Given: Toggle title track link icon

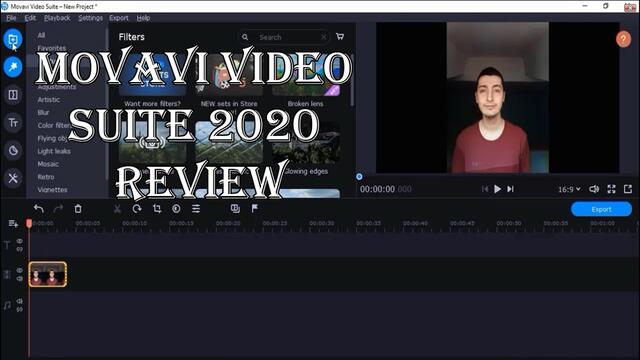Looking at the screenshot, I should [20, 249].
